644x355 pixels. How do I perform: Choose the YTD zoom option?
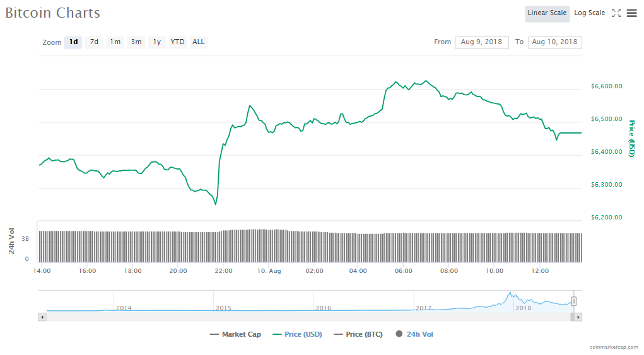178,42
